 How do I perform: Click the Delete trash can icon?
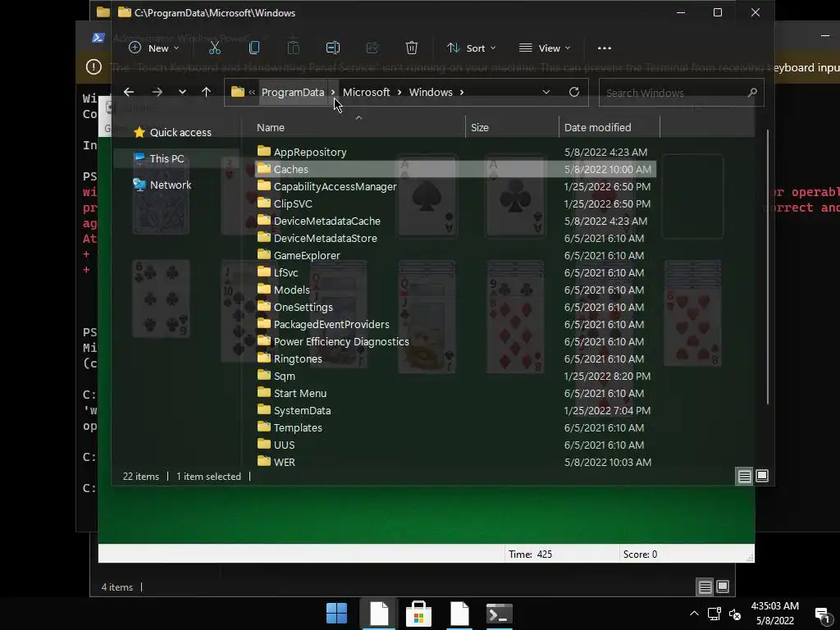coord(412,48)
